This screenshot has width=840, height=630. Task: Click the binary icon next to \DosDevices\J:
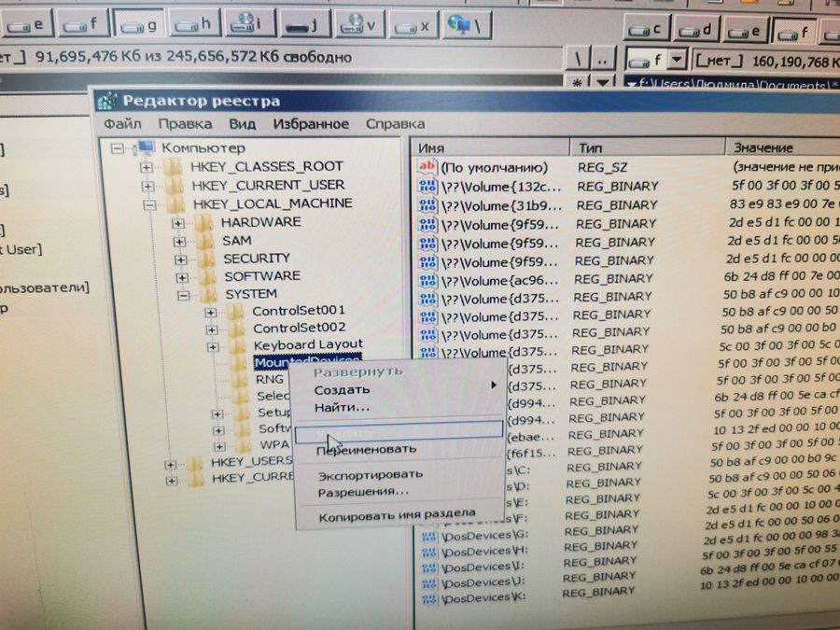[x=429, y=581]
